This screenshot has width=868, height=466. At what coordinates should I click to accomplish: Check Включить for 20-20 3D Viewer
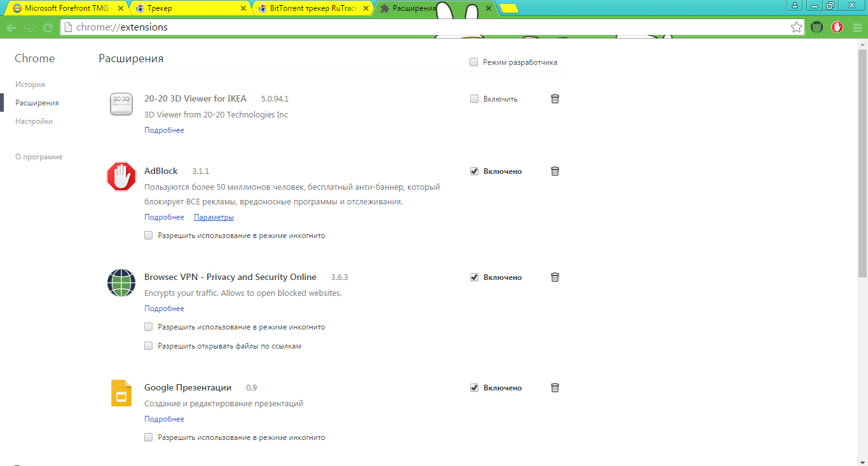point(474,99)
